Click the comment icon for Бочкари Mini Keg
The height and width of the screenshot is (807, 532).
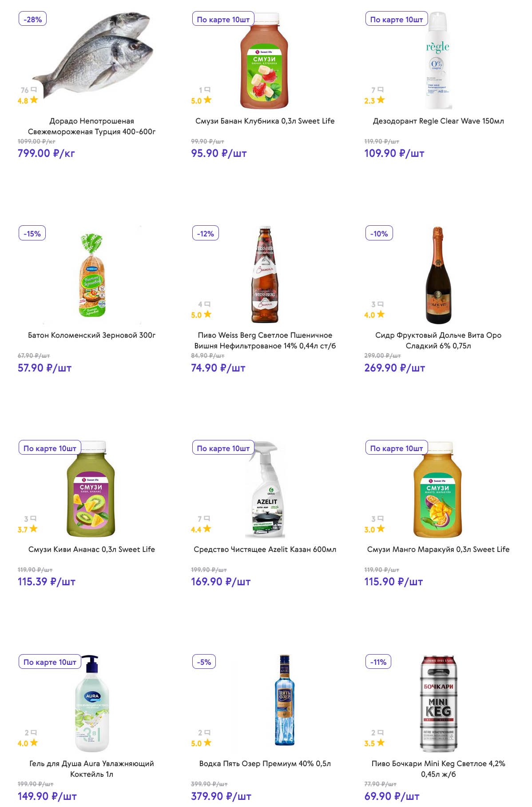click(x=381, y=733)
